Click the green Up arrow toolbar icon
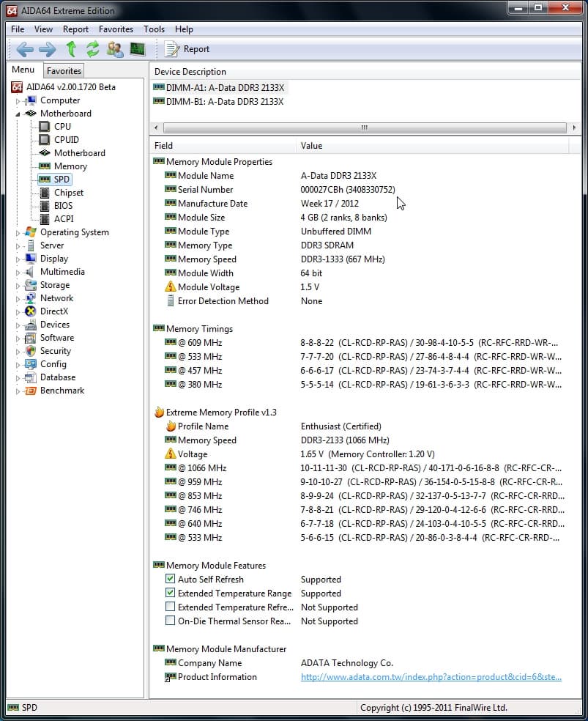588x721 pixels. 71,49
